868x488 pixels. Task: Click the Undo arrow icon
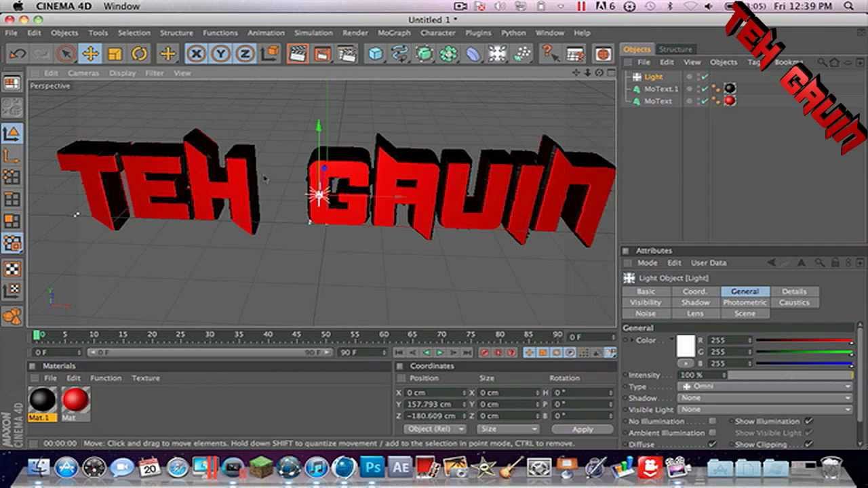[x=17, y=54]
